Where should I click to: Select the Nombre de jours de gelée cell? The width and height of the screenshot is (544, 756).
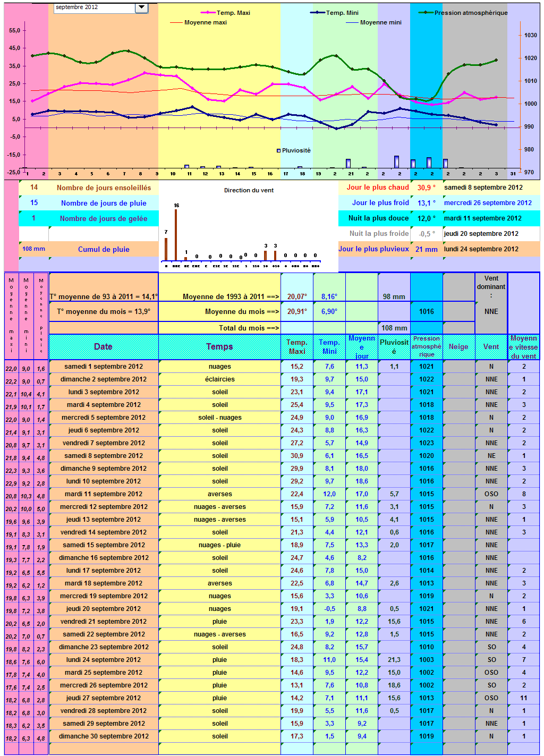tap(104, 218)
